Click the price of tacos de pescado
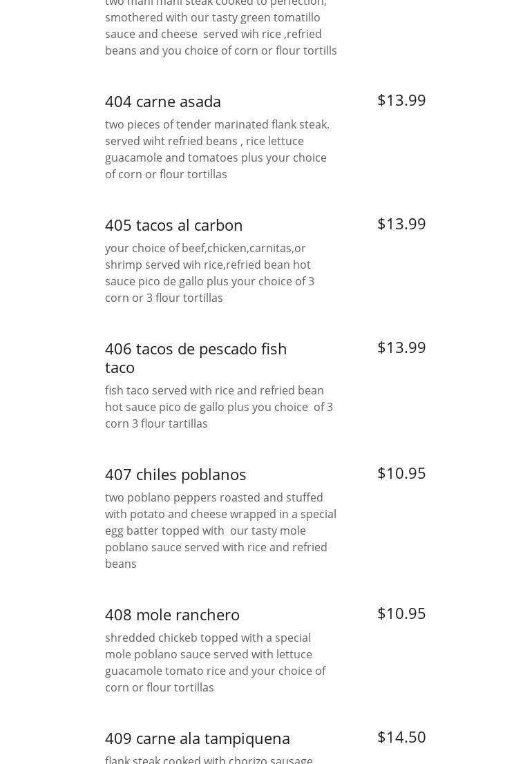This screenshot has height=764, width=532. point(401,347)
